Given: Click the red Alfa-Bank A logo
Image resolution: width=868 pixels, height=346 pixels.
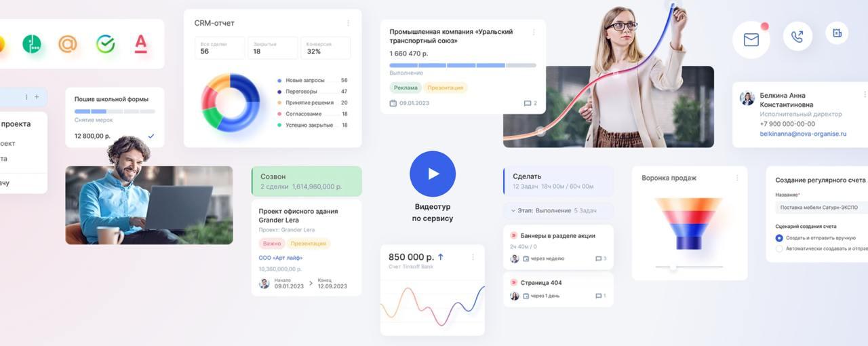Looking at the screenshot, I should pos(140,43).
